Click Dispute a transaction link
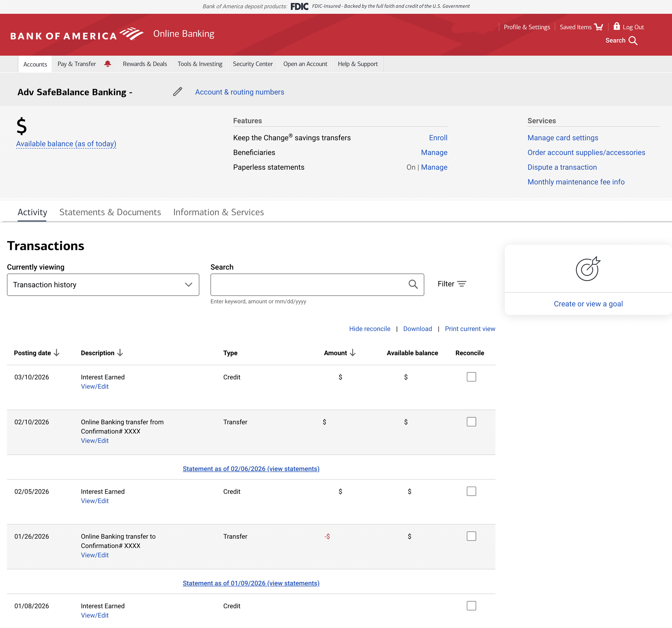This screenshot has height=628, width=672. coord(562,167)
